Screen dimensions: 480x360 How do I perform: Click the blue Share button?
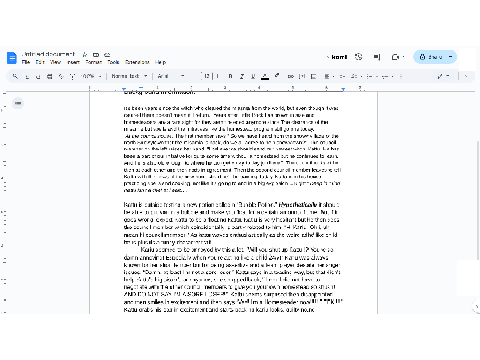click(431, 57)
